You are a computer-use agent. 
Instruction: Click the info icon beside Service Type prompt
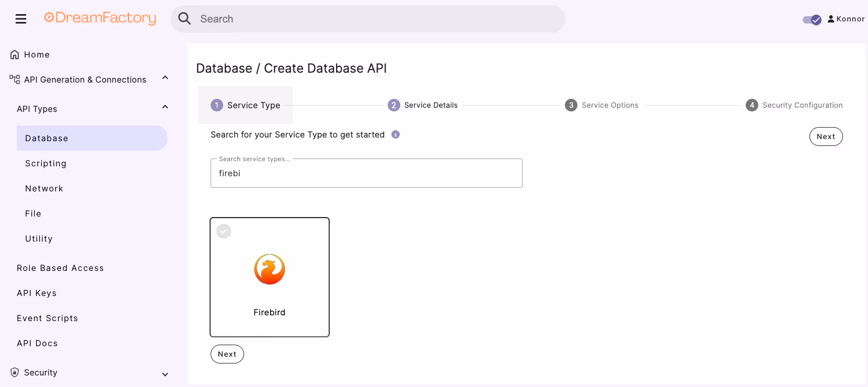[x=396, y=134]
